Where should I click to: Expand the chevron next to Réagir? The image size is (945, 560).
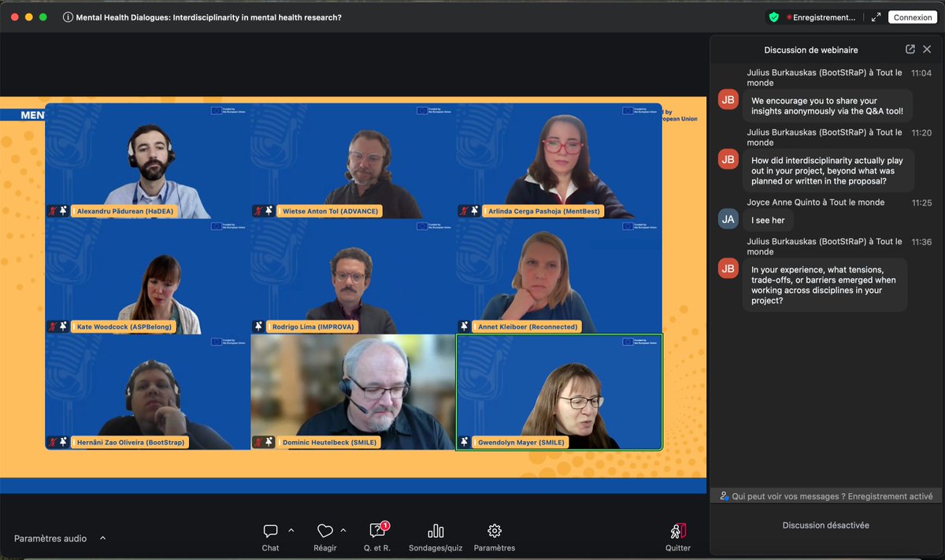343,530
